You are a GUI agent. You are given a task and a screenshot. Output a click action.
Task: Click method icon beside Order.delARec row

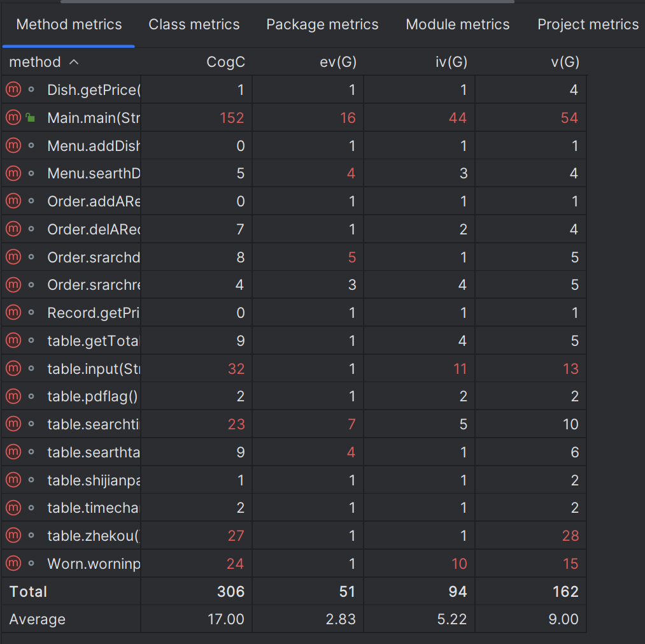[x=13, y=229]
